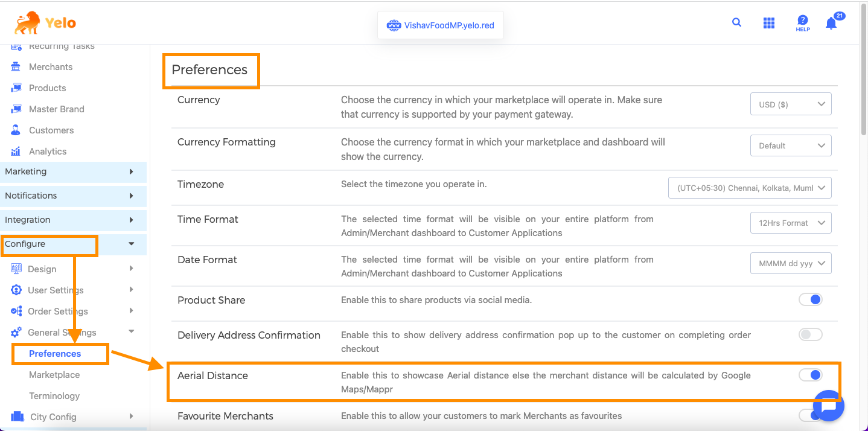Click the search magnifier icon
Screen dimensions: 868x431
point(736,22)
